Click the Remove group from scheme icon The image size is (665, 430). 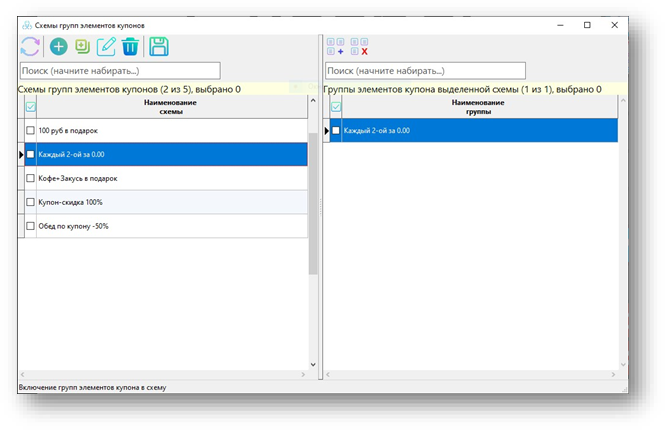tap(359, 46)
